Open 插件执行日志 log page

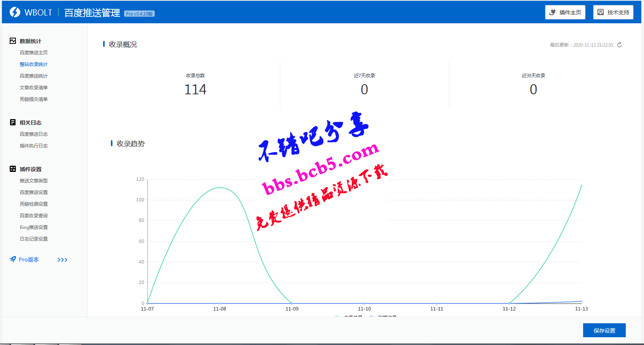(x=34, y=146)
